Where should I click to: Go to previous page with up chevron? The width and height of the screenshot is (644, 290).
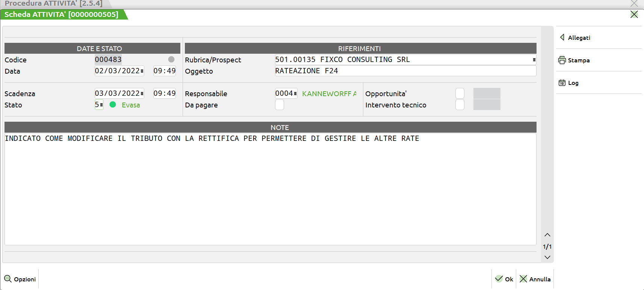(547, 235)
